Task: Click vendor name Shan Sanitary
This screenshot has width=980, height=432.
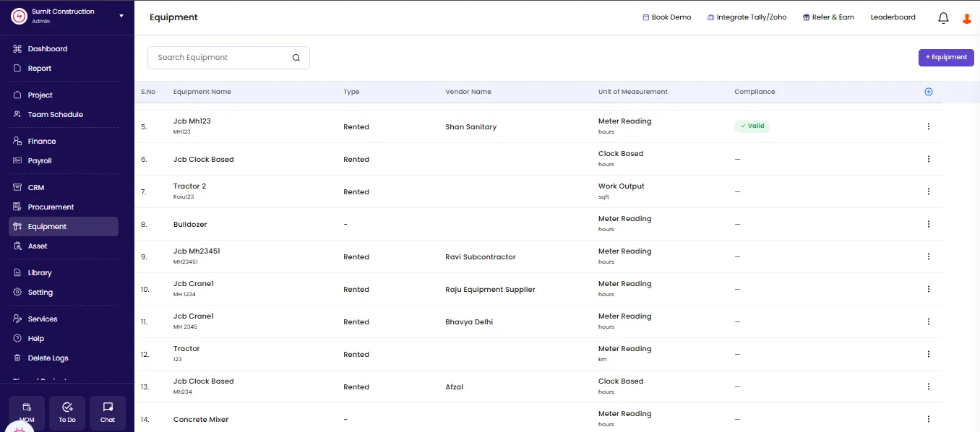Action: pyautogui.click(x=471, y=127)
